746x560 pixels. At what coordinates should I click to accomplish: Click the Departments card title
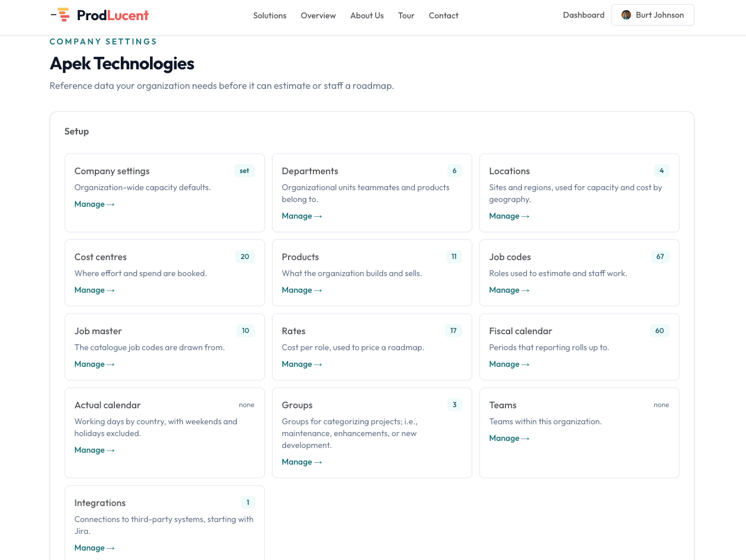pyautogui.click(x=310, y=171)
